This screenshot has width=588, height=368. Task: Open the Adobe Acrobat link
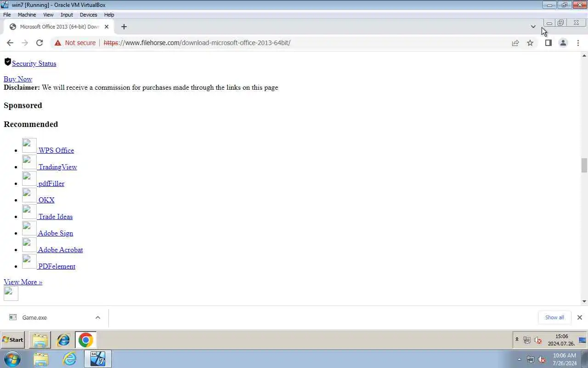[x=60, y=250]
